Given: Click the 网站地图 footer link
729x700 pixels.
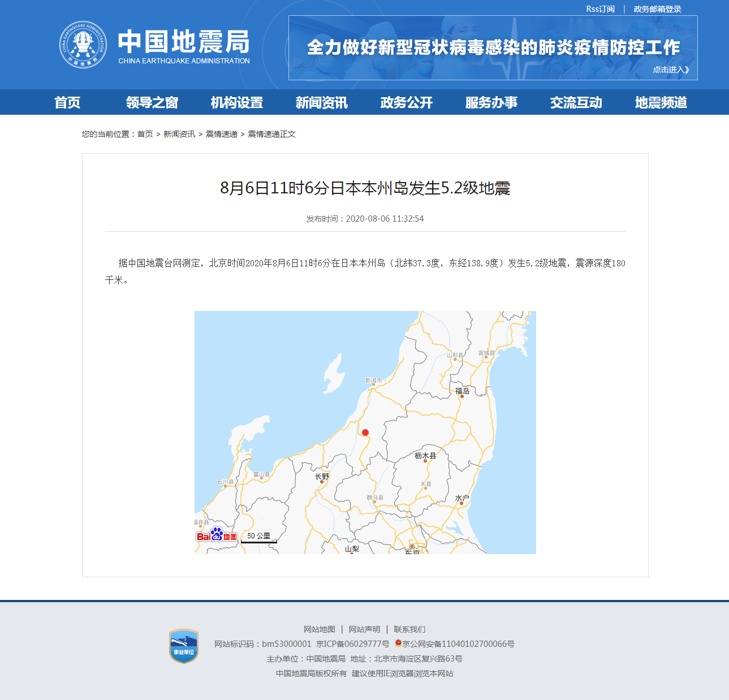Looking at the screenshot, I should tap(319, 629).
